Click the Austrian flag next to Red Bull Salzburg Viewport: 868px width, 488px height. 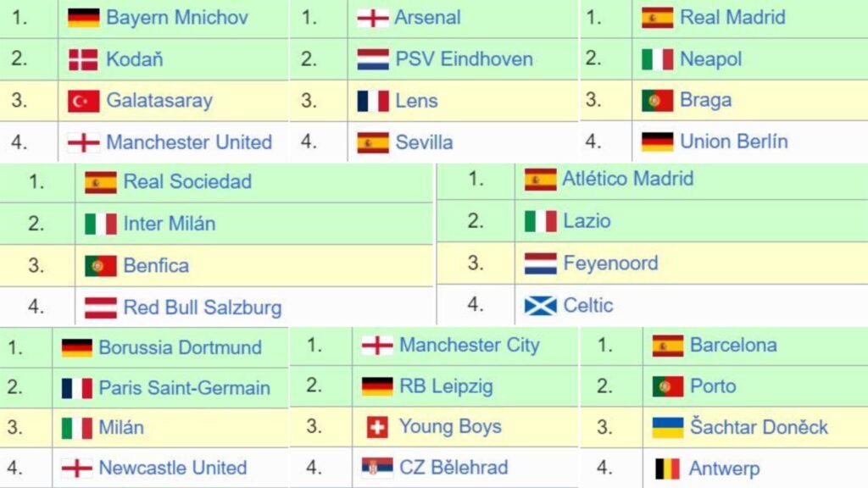point(101,308)
